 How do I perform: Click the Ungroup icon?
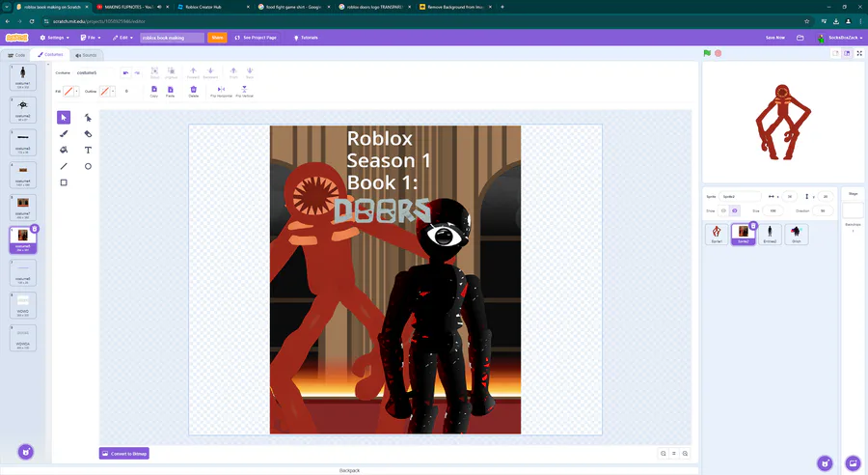click(171, 72)
